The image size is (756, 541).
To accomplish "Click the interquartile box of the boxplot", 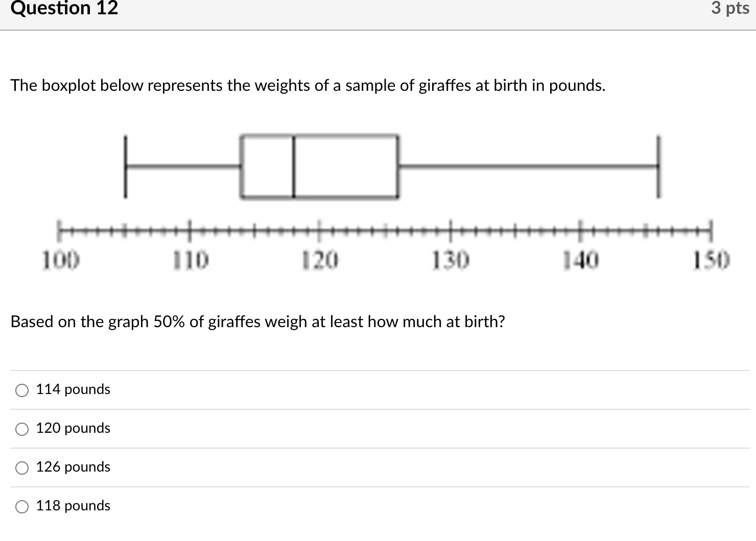I will coord(319,166).
